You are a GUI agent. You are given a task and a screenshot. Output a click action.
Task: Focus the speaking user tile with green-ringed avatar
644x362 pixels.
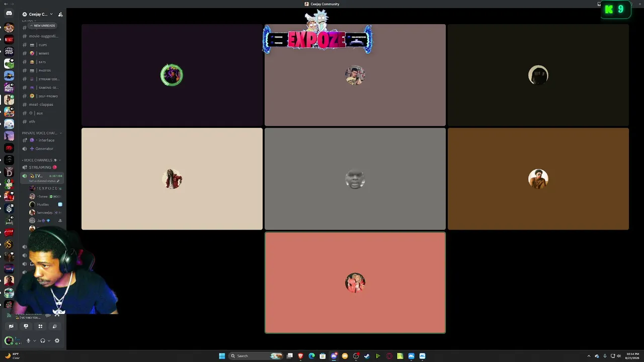click(x=172, y=75)
